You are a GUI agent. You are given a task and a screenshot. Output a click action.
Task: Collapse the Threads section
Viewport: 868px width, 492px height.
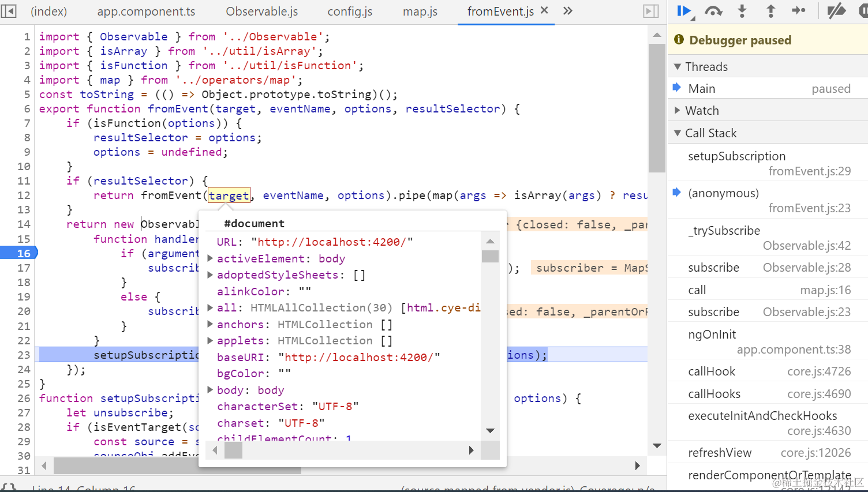click(678, 67)
